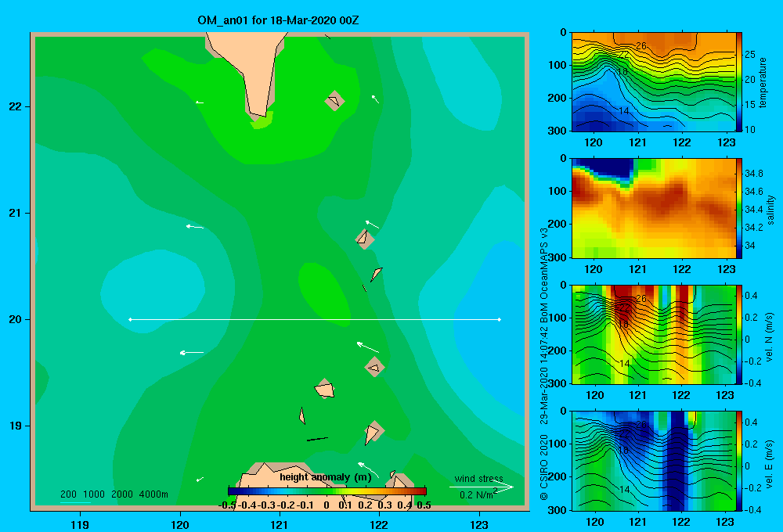Open the eastward velocity section panel

pos(654,461)
